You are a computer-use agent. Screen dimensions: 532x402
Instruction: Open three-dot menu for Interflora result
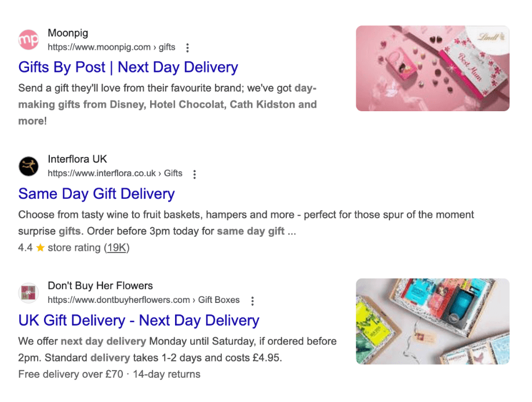click(x=194, y=174)
